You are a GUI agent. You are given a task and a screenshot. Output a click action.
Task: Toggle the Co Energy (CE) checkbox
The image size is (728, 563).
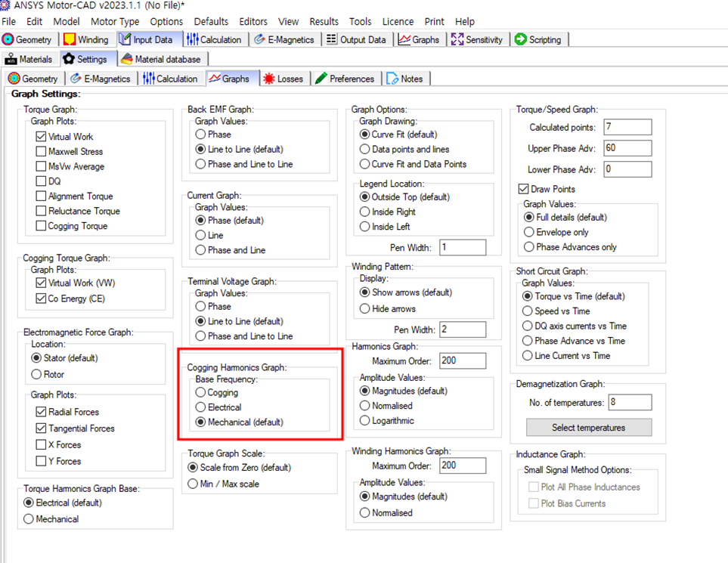click(41, 298)
